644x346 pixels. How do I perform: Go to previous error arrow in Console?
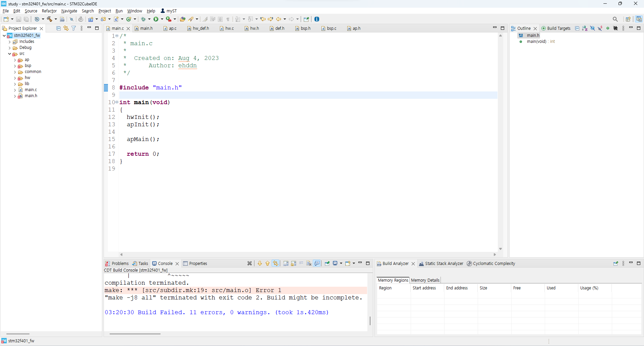tap(268, 264)
